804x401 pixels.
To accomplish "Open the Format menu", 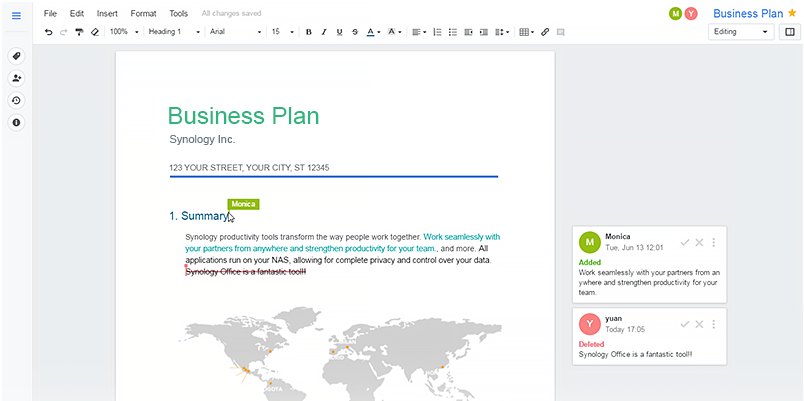I will 143,14.
